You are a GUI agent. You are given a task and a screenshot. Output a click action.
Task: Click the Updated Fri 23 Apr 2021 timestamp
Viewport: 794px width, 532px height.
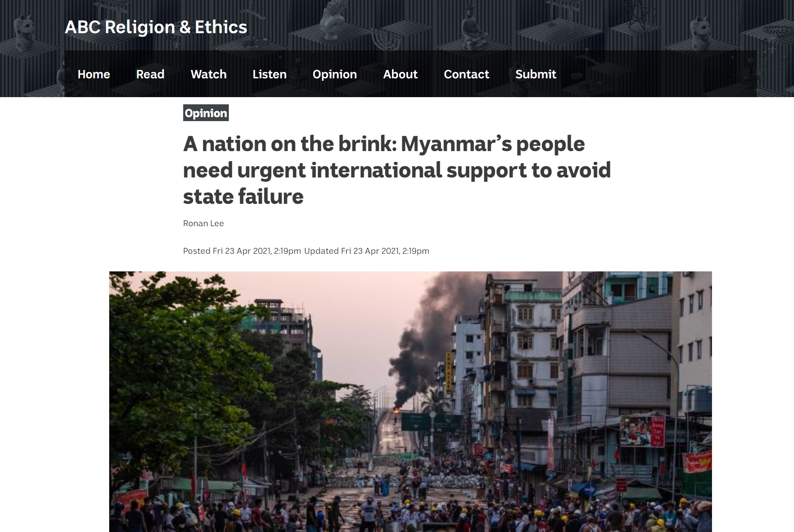coord(366,251)
